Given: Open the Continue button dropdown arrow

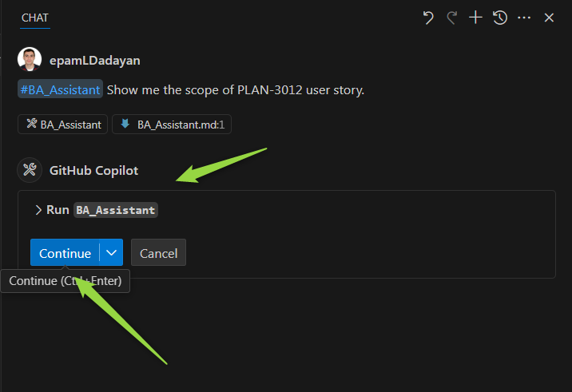Looking at the screenshot, I should coord(111,252).
